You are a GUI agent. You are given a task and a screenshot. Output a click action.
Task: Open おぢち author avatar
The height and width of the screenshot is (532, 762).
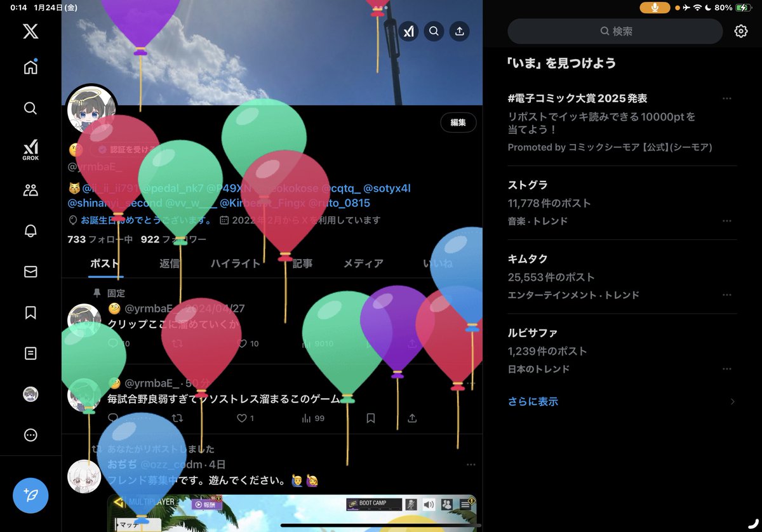pos(84,476)
